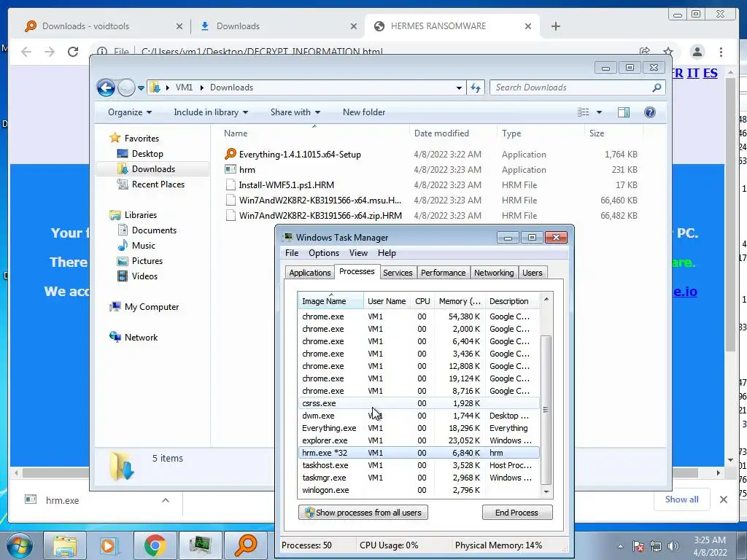The image size is (747, 560).
Task: Open Task Manager Options menu
Action: [x=323, y=253]
